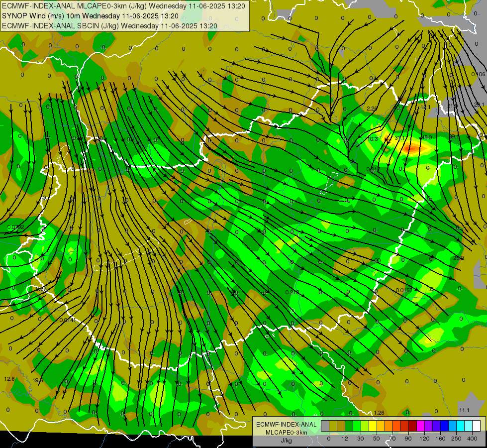
Task: Click the legend tick label 12
Action: coord(345,439)
